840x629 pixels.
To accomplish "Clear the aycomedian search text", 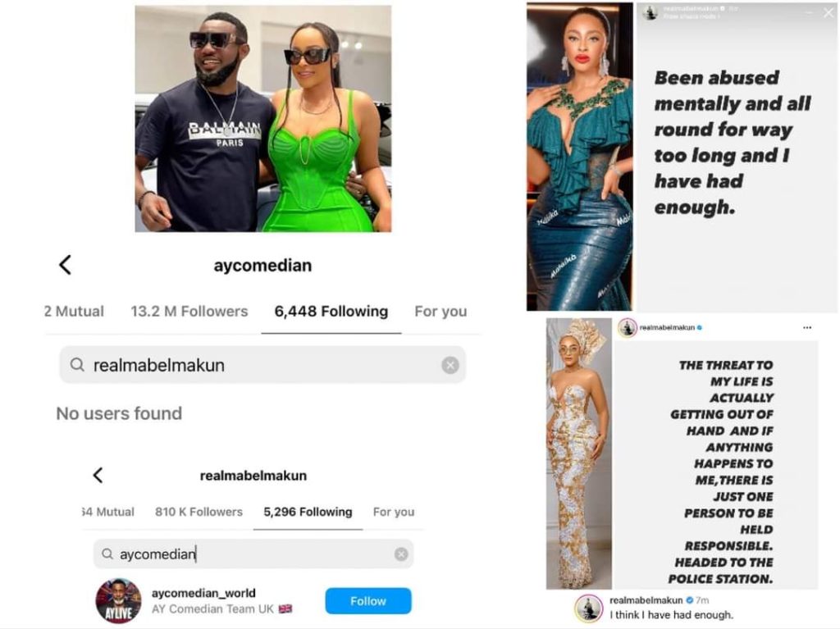I will point(400,554).
